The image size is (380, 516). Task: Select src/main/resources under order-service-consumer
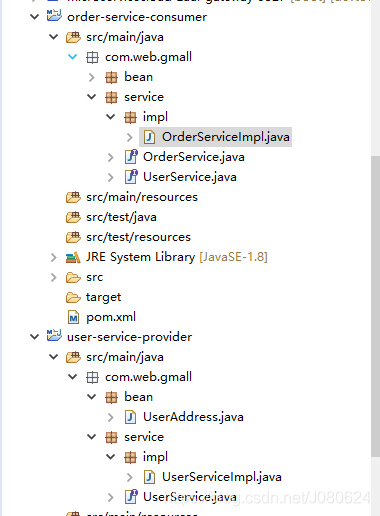pos(142,197)
